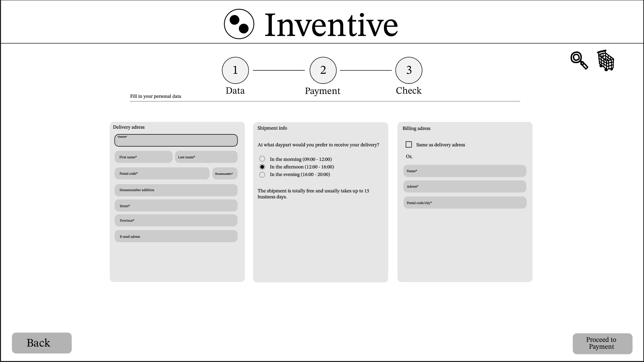Click step 1 Data circle icon

(235, 70)
